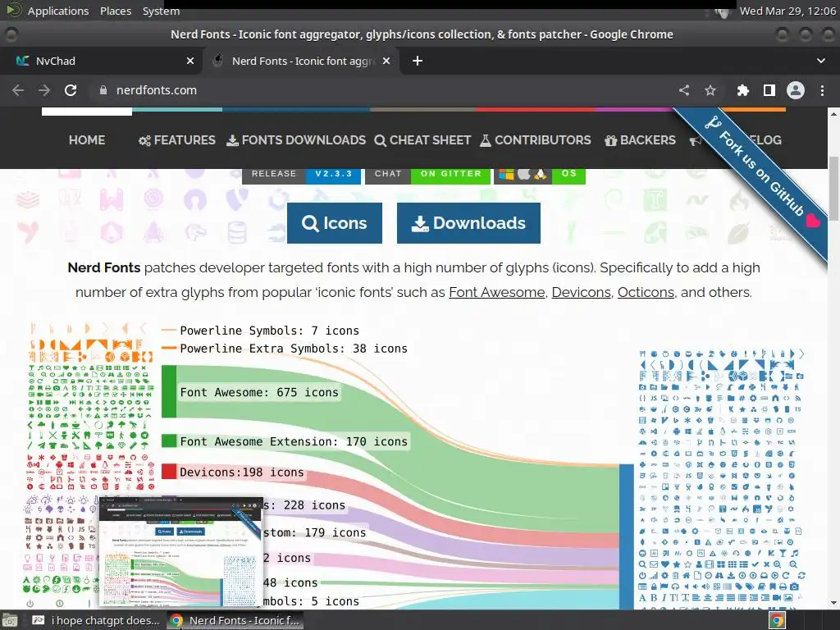Expand the tab search dropdown arrow
This screenshot has height=630, width=840.
tap(820, 61)
